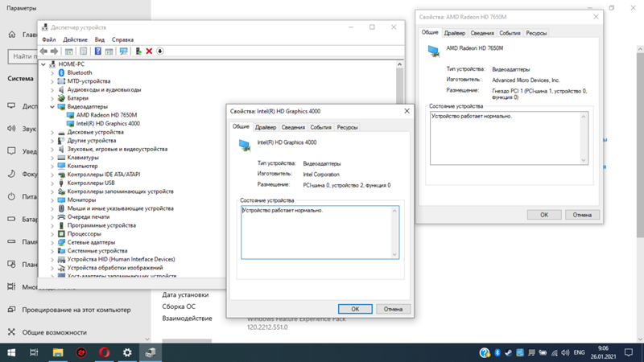Collapse the HOME-PC root node
Image resolution: width=644 pixels, height=362 pixels.
pyautogui.click(x=43, y=64)
